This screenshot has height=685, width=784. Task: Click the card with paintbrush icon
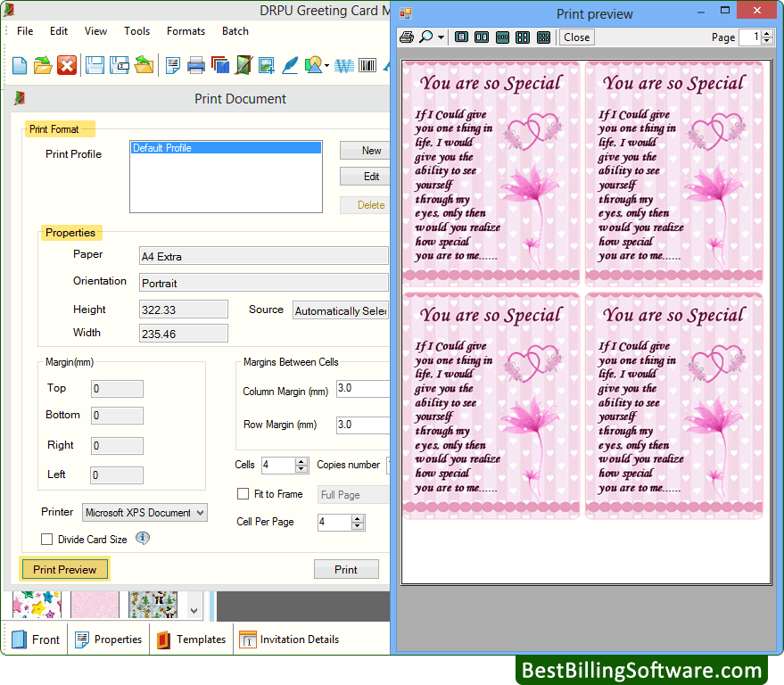(x=243, y=65)
